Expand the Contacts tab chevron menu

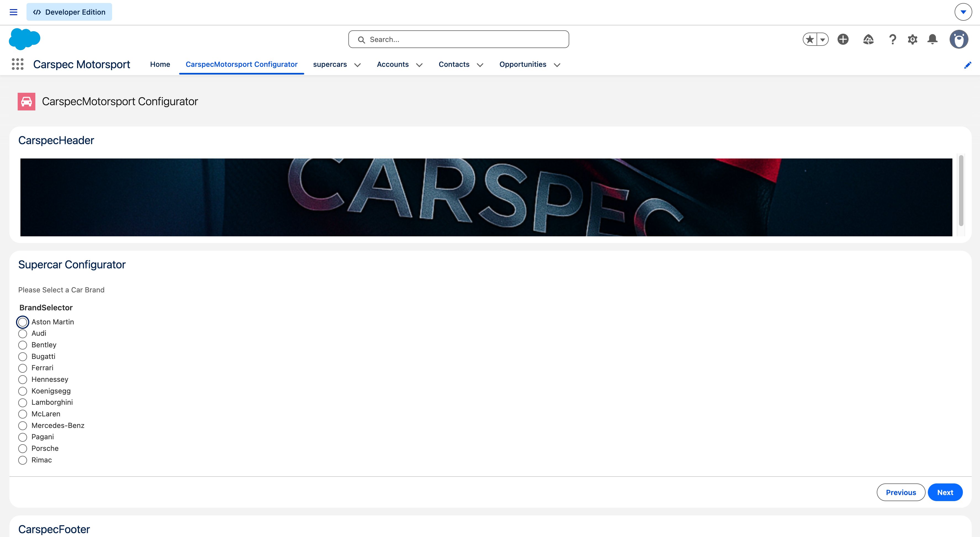(480, 65)
